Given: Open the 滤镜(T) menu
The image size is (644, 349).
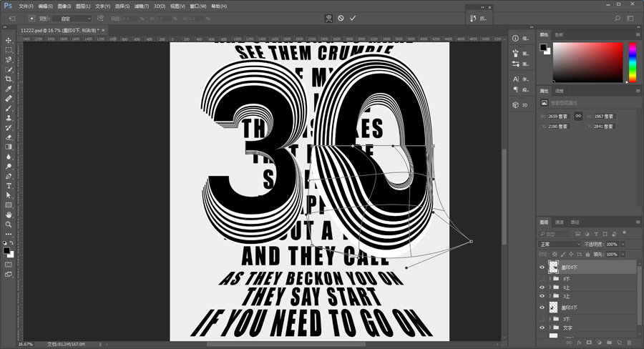Looking at the screenshot, I should (142, 6).
